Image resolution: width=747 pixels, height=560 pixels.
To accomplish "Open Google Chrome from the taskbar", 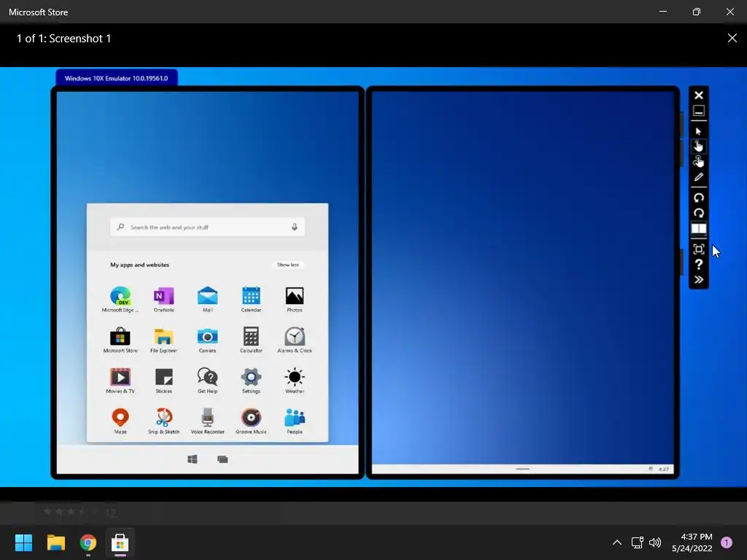I will coord(88,542).
